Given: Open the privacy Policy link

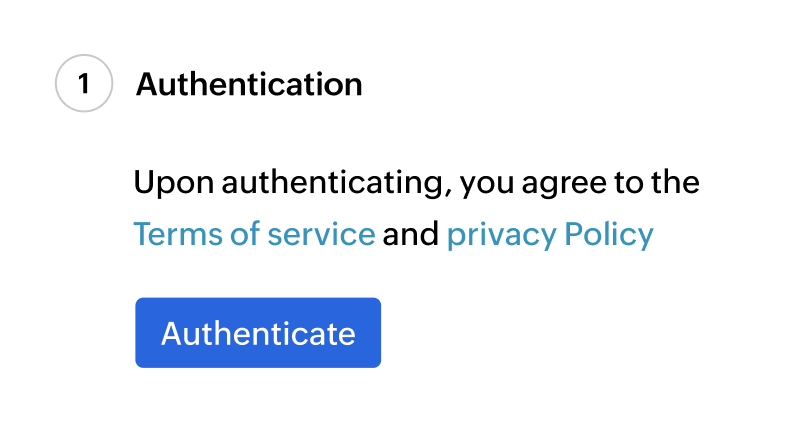Looking at the screenshot, I should (550, 235).
